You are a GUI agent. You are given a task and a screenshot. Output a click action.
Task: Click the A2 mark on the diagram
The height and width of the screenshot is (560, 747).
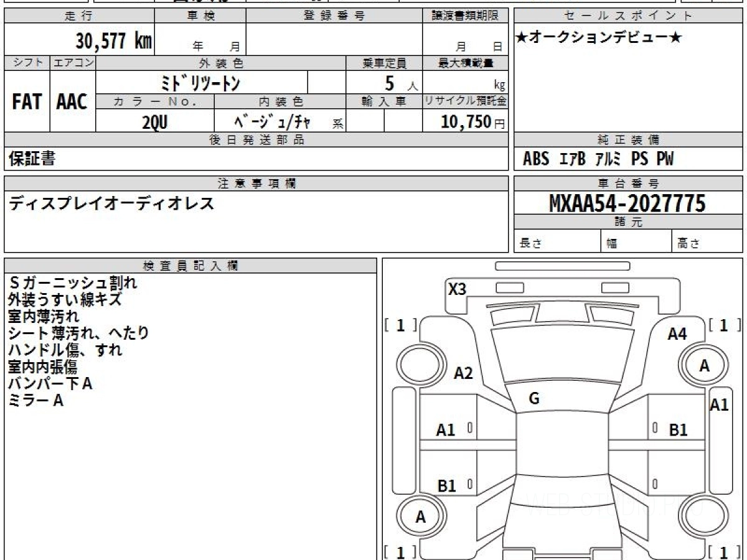463,373
